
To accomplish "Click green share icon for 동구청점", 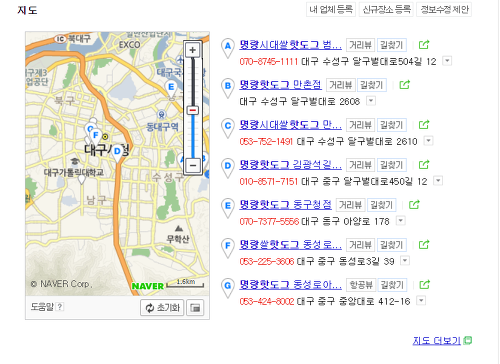I will click(414, 205).
